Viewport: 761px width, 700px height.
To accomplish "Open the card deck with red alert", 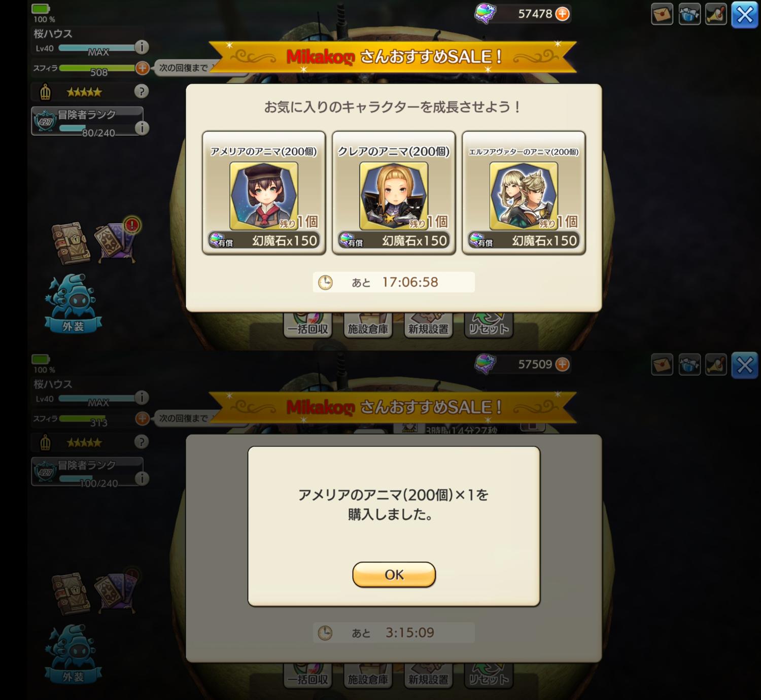I will click(x=117, y=241).
